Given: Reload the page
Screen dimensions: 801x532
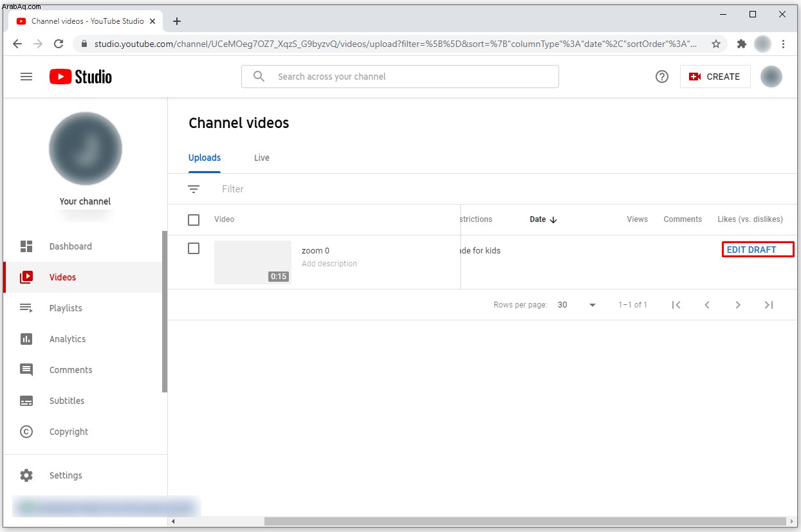Looking at the screenshot, I should [x=59, y=44].
